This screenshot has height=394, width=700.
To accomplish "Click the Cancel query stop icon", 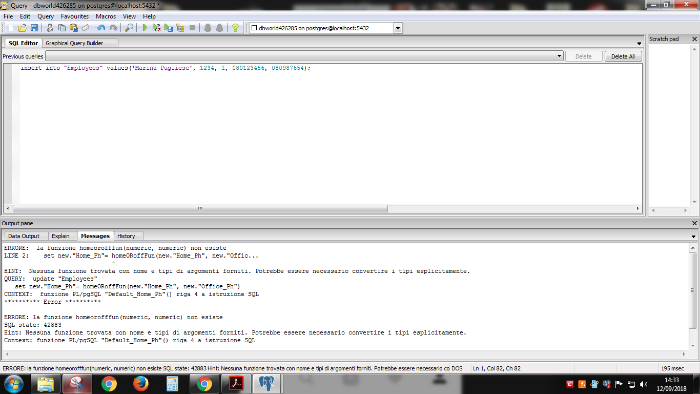I will click(x=192, y=28).
